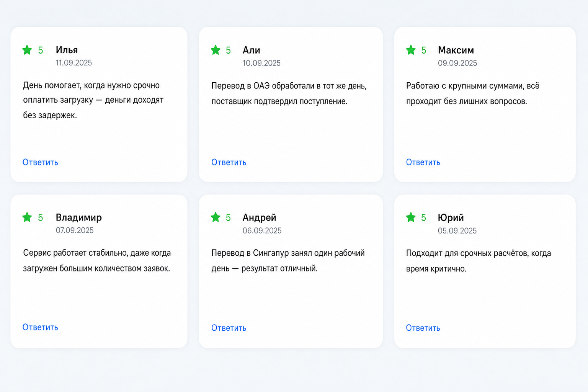The width and height of the screenshot is (588, 392).
Task: Click rating number 5 beside Максим
Action: click(424, 50)
